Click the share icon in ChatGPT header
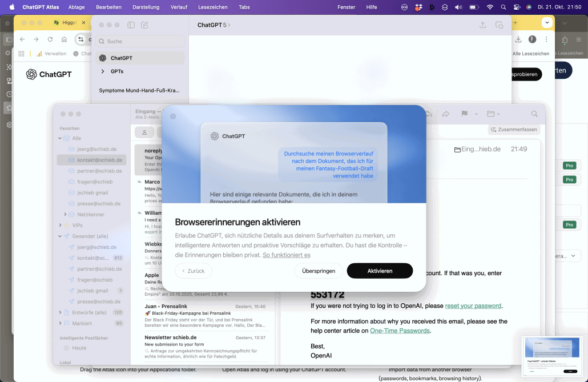 pos(482,25)
